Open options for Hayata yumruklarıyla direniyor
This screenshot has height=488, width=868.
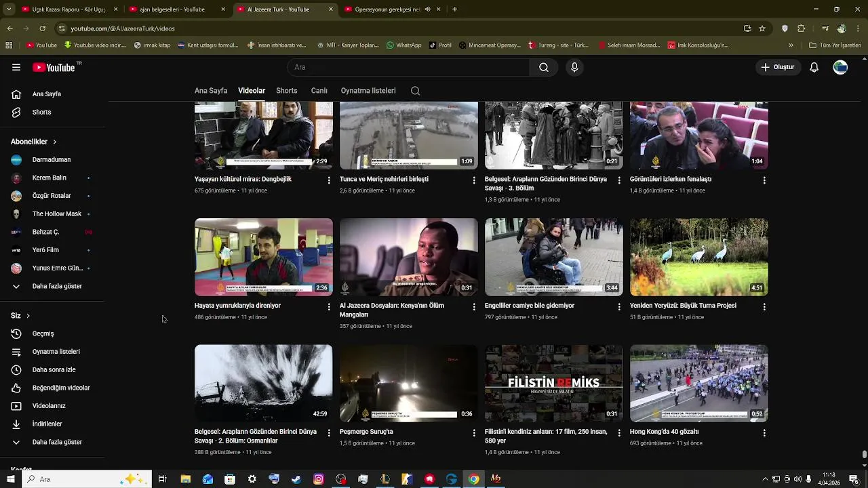(x=329, y=306)
